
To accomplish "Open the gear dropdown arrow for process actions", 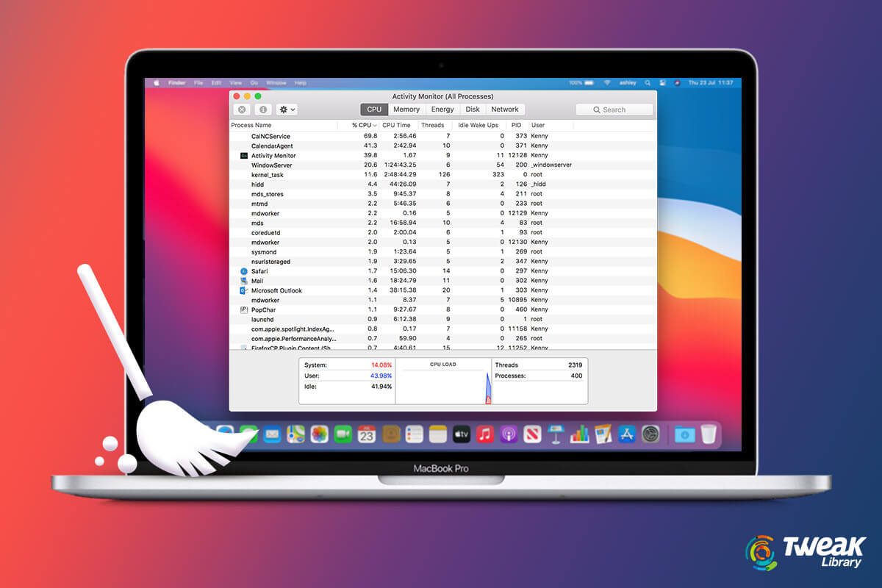I will point(293,110).
